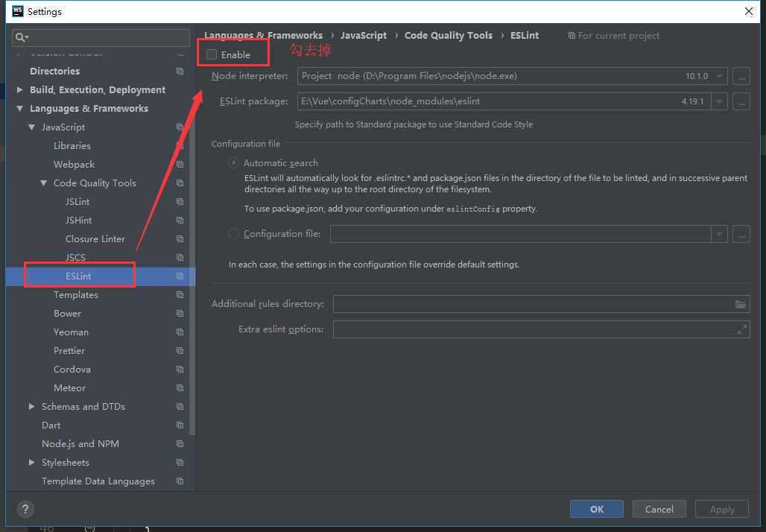Select JSHint in Code Quality Tools

pos(79,221)
